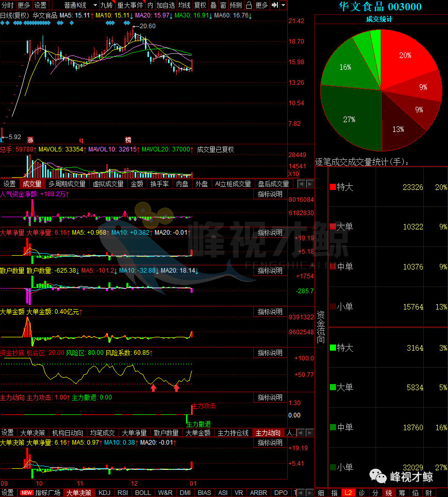Click the lock icon in top toolbar
448x497 pixels.
click(249, 5)
